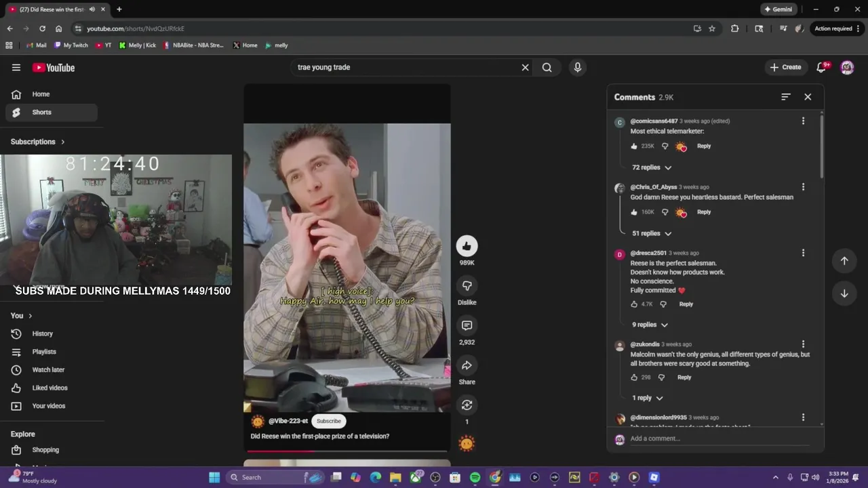Subscribe to @Vibe-223-et
Image resolution: width=868 pixels, height=488 pixels.
pyautogui.click(x=329, y=421)
